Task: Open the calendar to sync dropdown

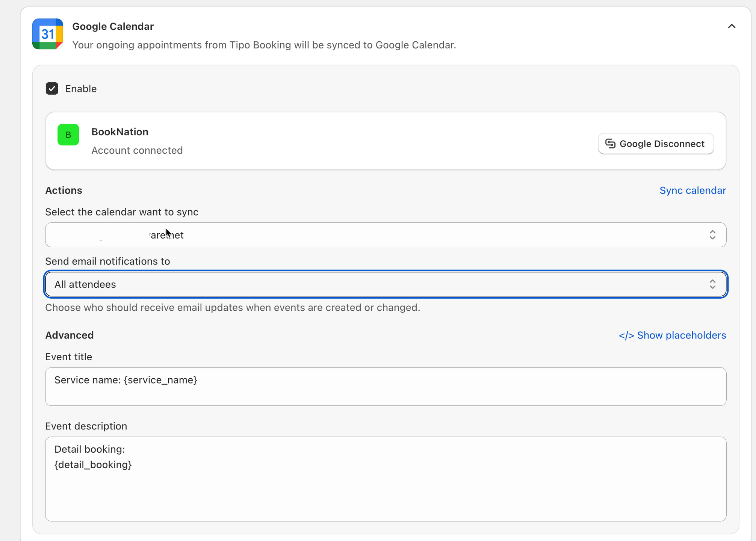Action: click(x=376, y=235)
